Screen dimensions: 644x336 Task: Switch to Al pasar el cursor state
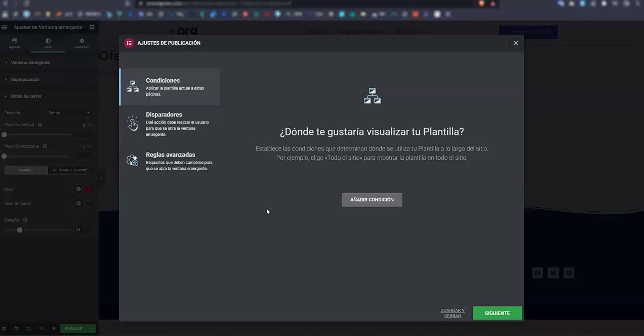click(70, 170)
